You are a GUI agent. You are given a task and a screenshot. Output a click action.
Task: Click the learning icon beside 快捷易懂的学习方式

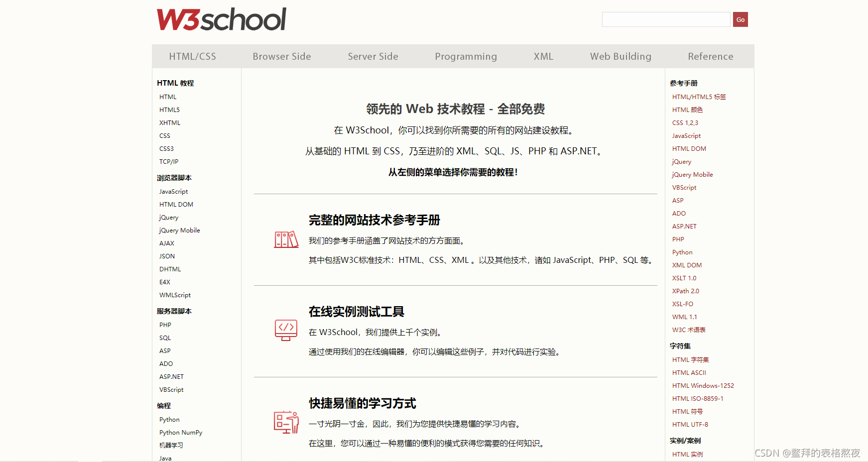coord(286,422)
